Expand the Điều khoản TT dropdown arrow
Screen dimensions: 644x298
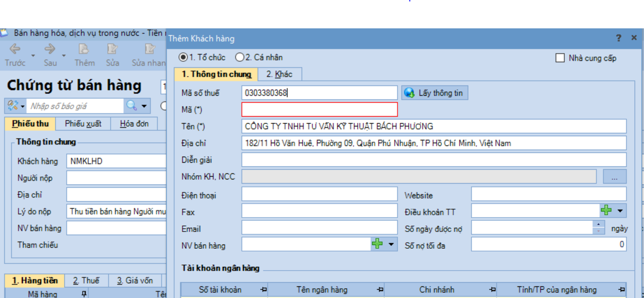pos(620,211)
